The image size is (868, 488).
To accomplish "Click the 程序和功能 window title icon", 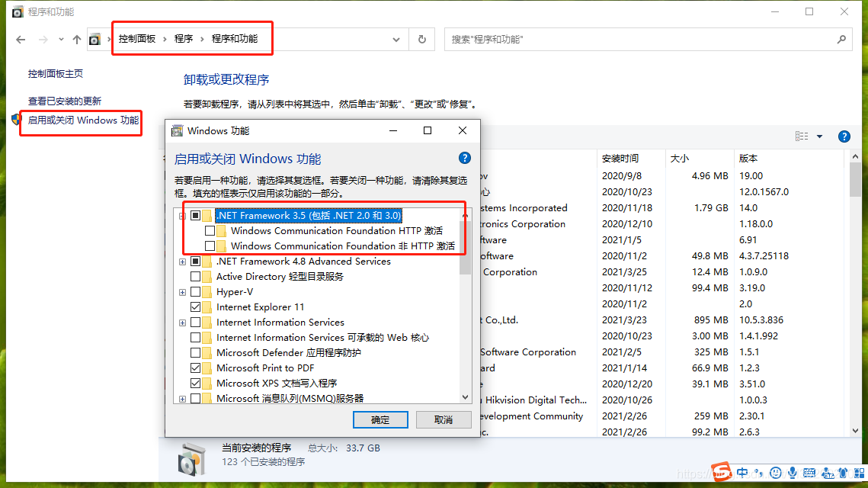I will coord(18,11).
